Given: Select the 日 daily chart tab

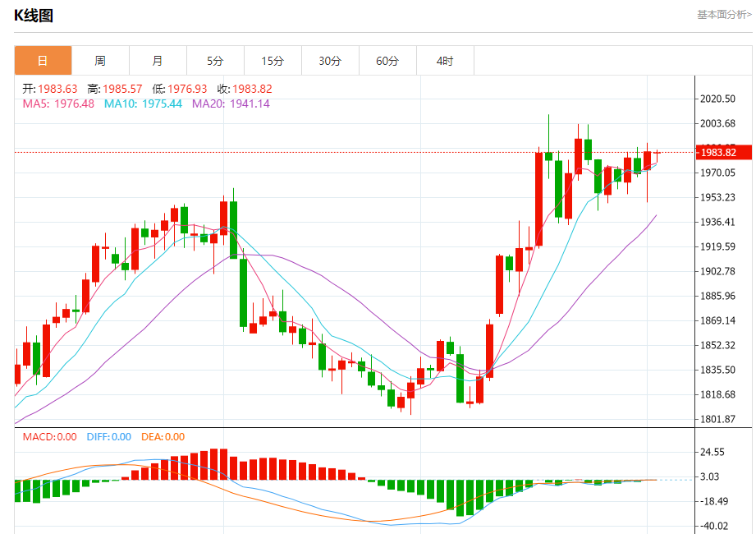Looking at the screenshot, I should (x=43, y=61).
